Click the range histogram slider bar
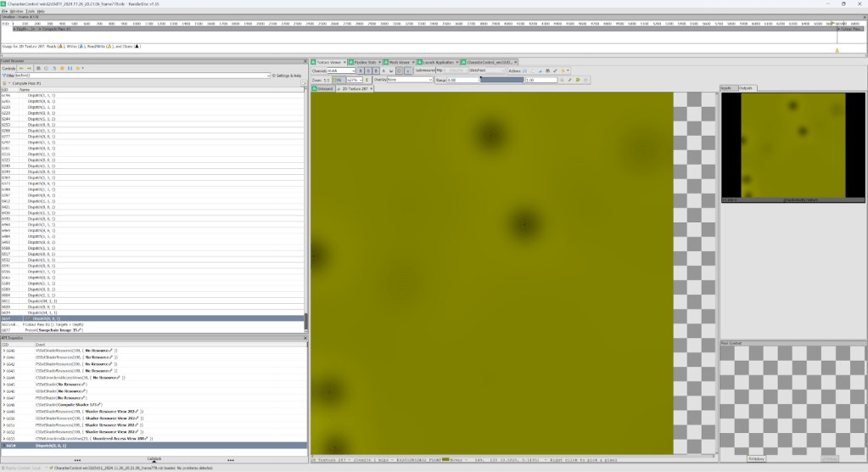868x472 pixels. [502, 80]
